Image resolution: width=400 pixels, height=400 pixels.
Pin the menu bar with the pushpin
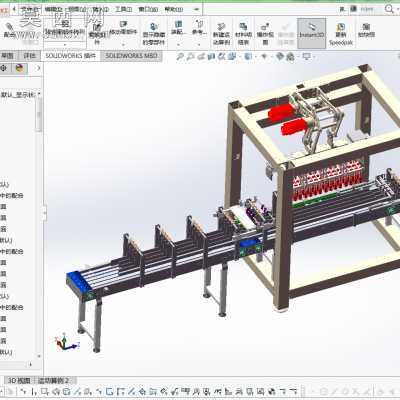coord(197,9)
